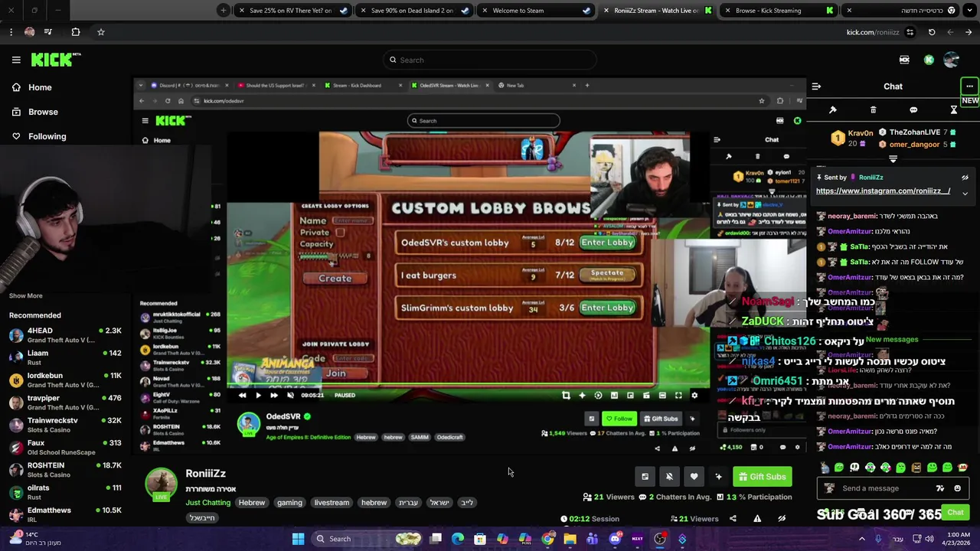Click the heart follow icon
This screenshot has height=551, width=980.
694,477
